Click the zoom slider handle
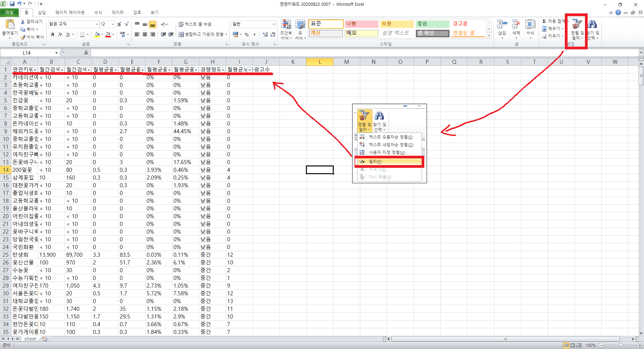The height and width of the screenshot is (349, 644). point(621,345)
